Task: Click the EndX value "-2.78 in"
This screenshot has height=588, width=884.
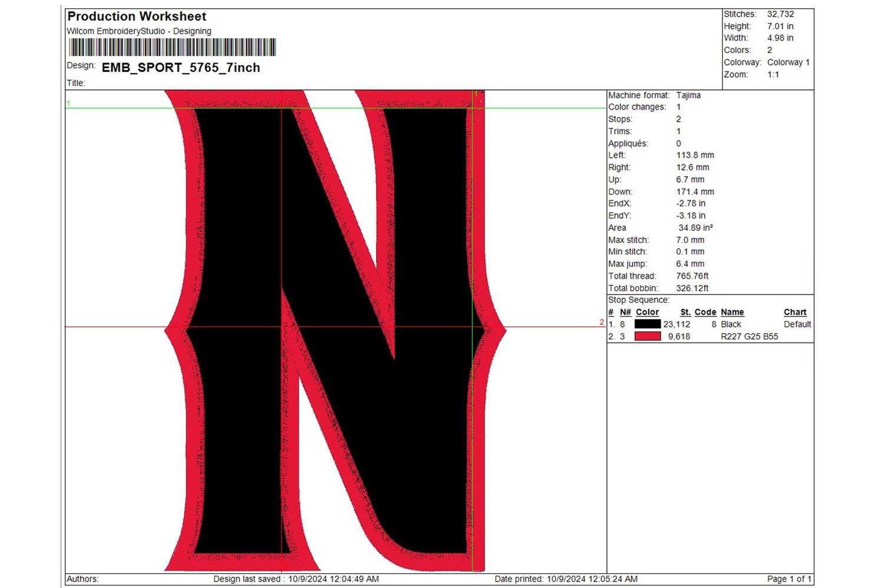Action: pos(691,203)
